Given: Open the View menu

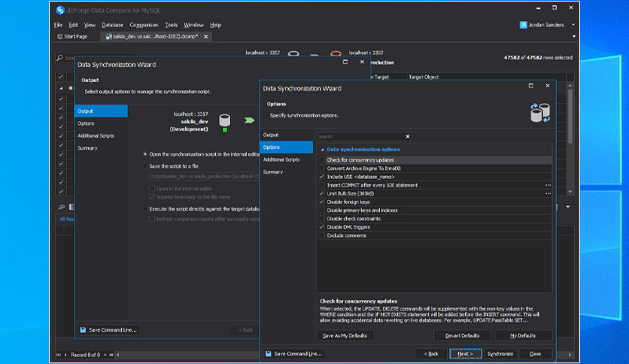Looking at the screenshot, I should tap(90, 25).
